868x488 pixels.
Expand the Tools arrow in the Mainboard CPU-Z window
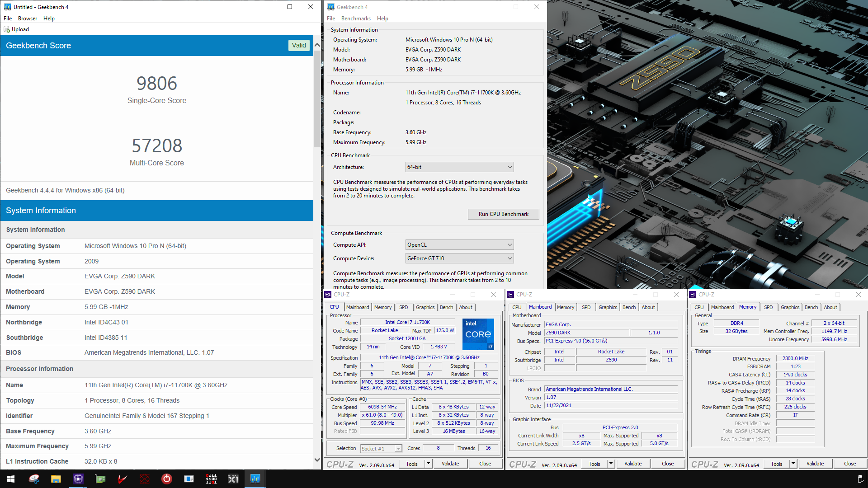[611, 464]
